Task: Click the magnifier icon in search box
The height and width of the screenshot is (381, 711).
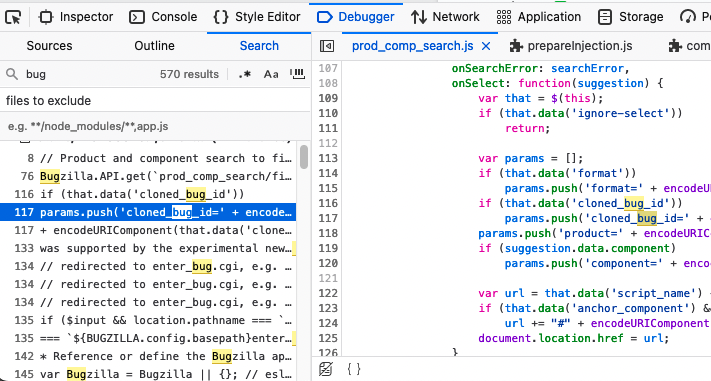Action: click(12, 74)
